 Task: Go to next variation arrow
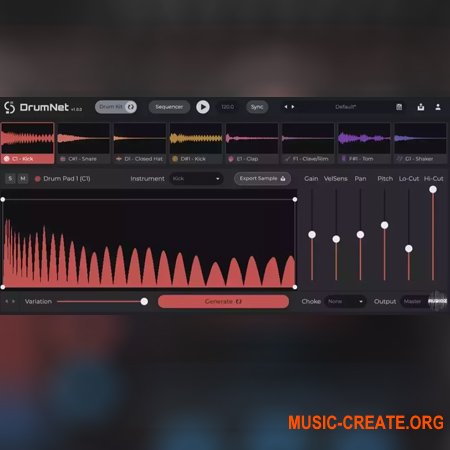pos(14,301)
